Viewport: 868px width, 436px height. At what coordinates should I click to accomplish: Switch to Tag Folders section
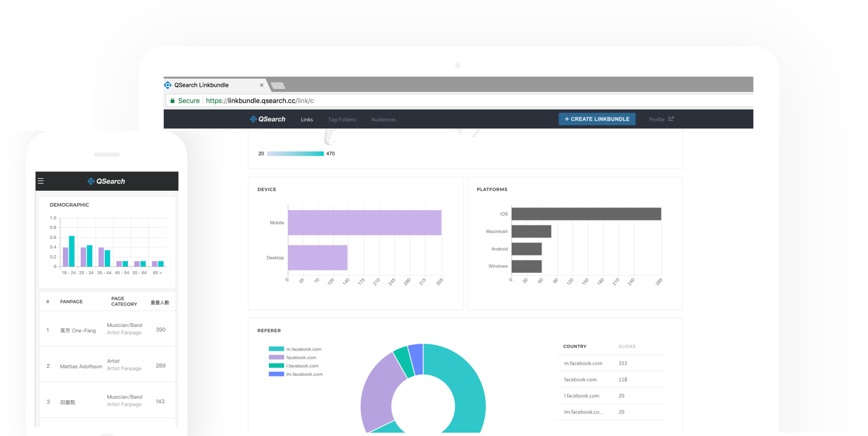click(x=342, y=120)
